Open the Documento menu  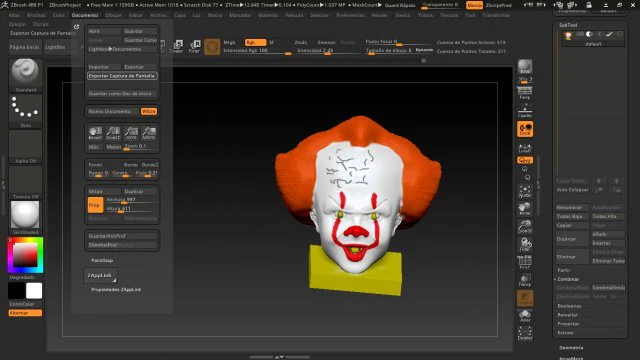(85, 15)
